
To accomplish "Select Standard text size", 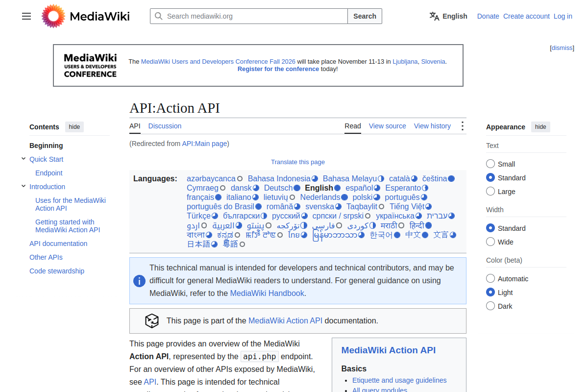I will 490,177.
